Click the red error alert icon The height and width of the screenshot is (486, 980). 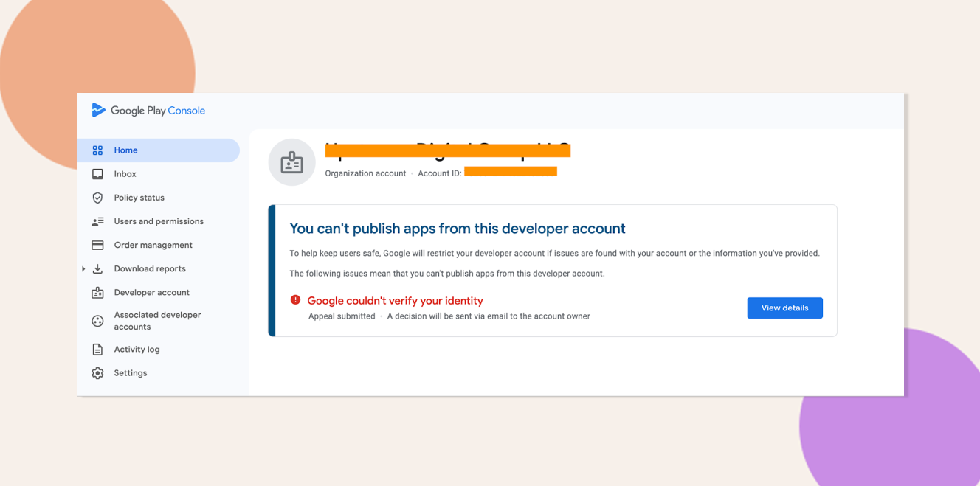[x=295, y=300]
